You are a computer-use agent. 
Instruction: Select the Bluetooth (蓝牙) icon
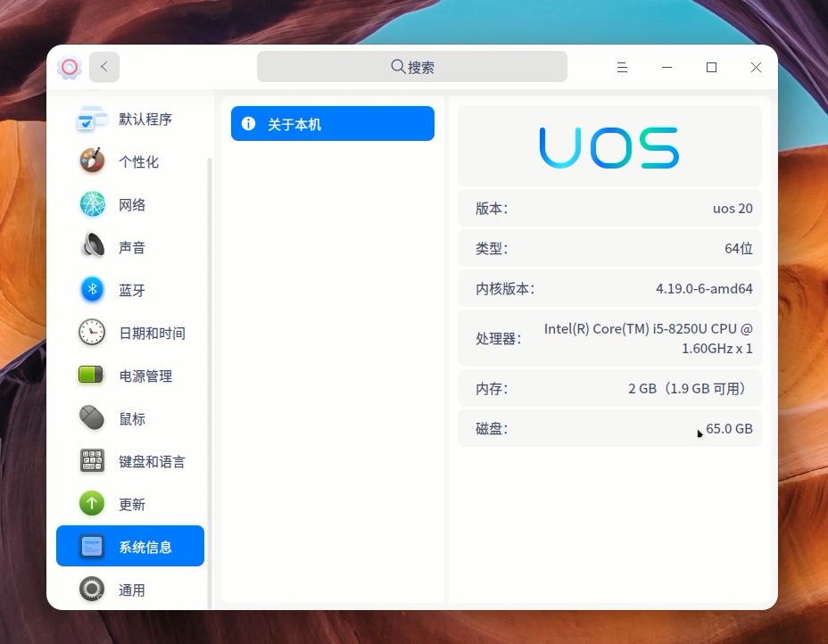92,289
